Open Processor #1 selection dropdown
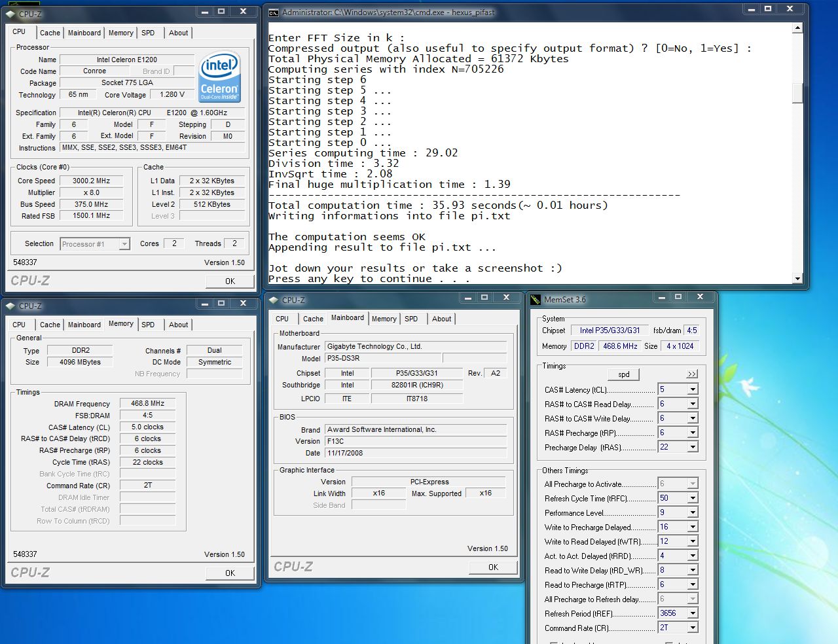This screenshot has height=644, width=838. (x=124, y=244)
